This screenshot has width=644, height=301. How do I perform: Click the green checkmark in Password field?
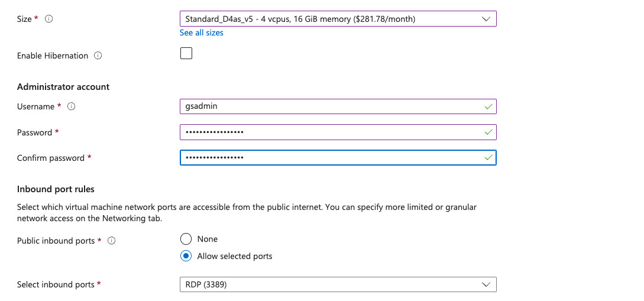coord(488,132)
